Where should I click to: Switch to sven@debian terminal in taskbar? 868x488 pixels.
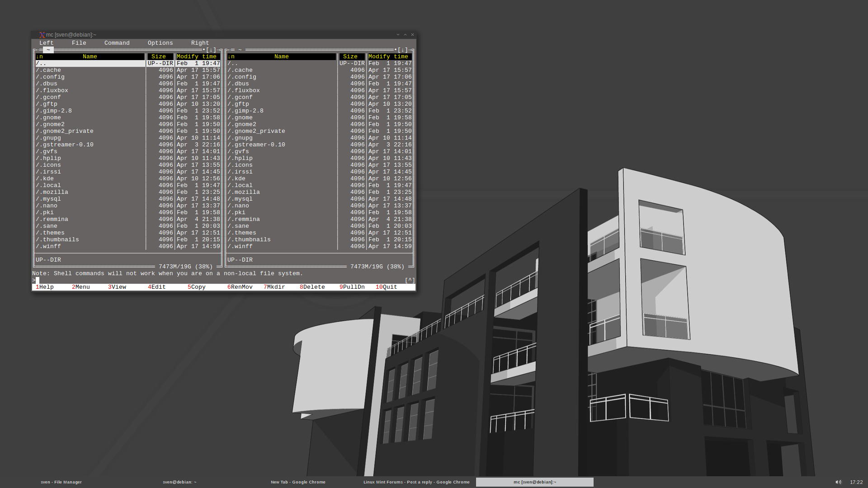click(179, 482)
